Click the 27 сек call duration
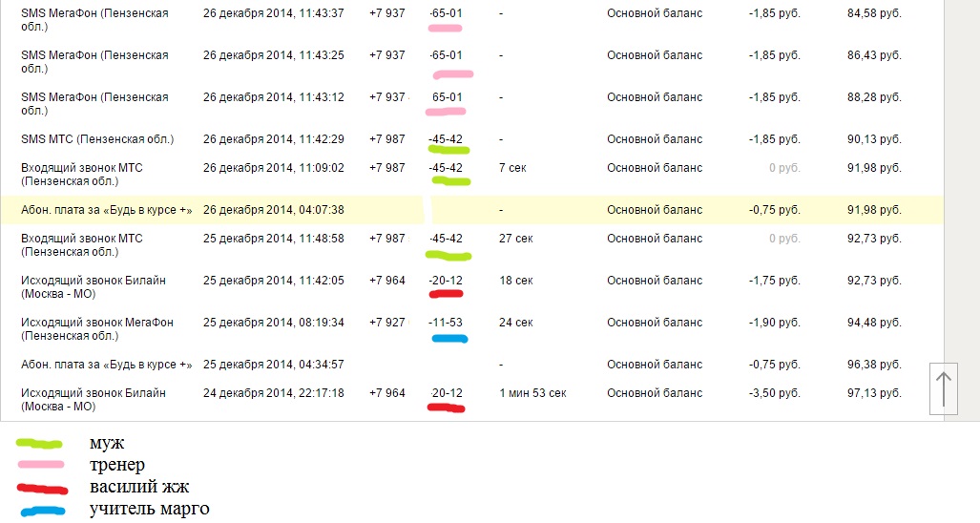The image size is (980, 523). click(515, 239)
